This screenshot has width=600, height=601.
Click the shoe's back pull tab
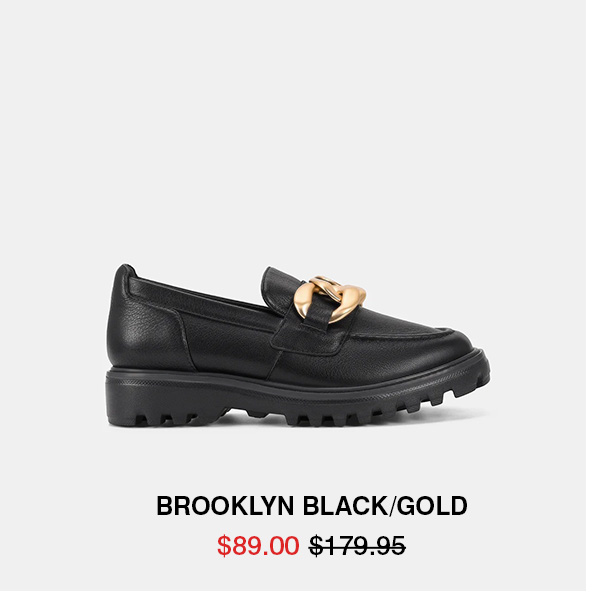point(127,270)
